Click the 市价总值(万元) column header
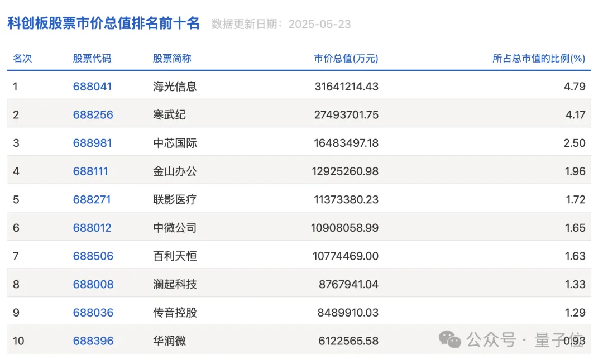The width and height of the screenshot is (603, 364). coord(346,59)
